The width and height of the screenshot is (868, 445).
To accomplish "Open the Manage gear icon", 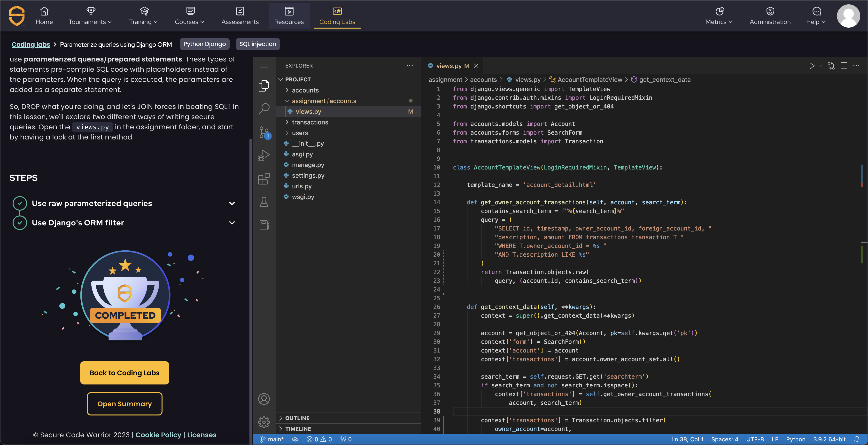I will pyautogui.click(x=264, y=422).
